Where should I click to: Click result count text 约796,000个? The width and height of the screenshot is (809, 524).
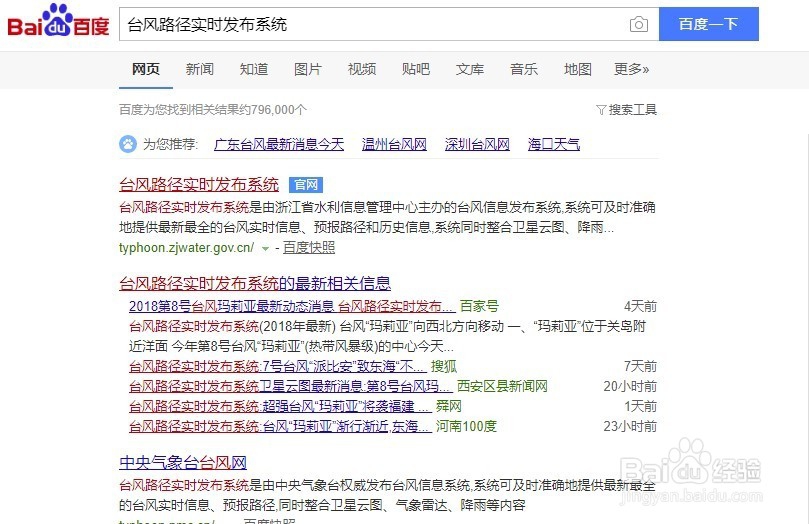click(x=273, y=110)
